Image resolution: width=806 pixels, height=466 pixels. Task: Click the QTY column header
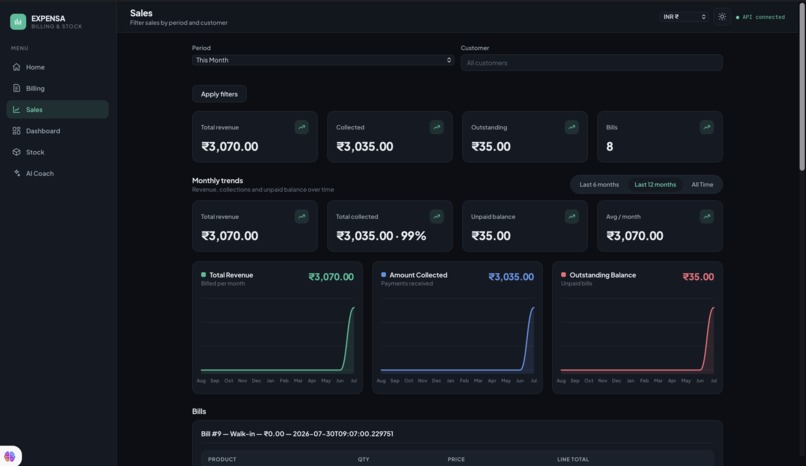(x=363, y=459)
